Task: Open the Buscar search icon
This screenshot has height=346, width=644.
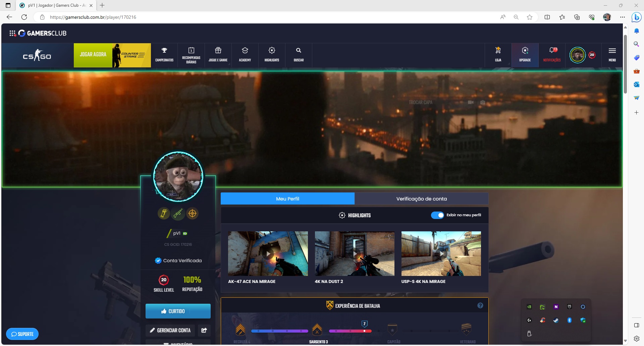Action: click(299, 55)
